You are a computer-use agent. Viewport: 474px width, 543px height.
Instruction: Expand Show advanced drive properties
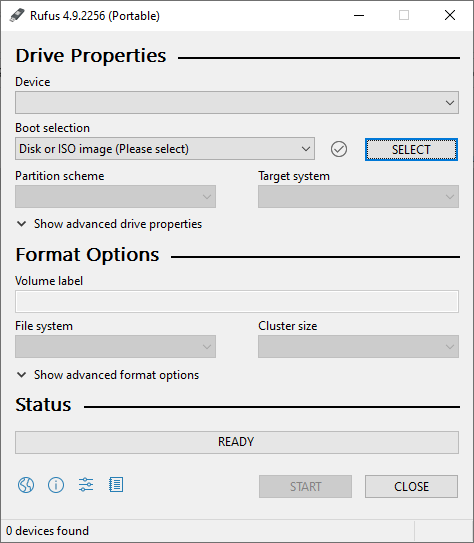[109, 224]
